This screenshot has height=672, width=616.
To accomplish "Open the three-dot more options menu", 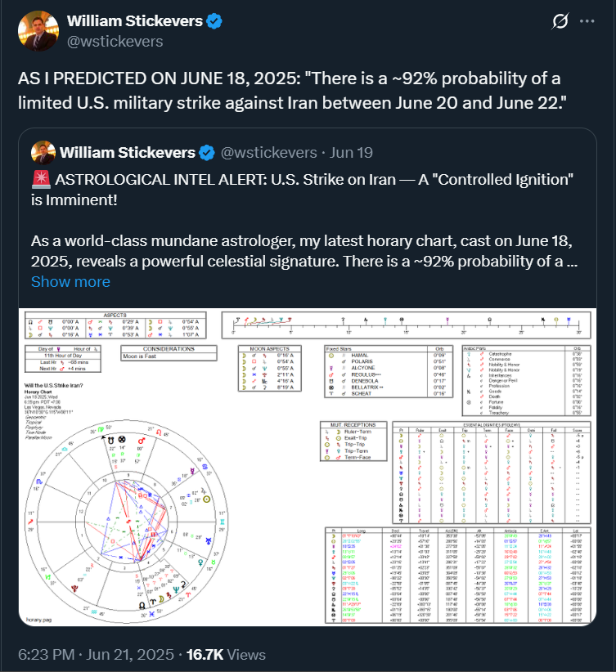I will point(587,21).
